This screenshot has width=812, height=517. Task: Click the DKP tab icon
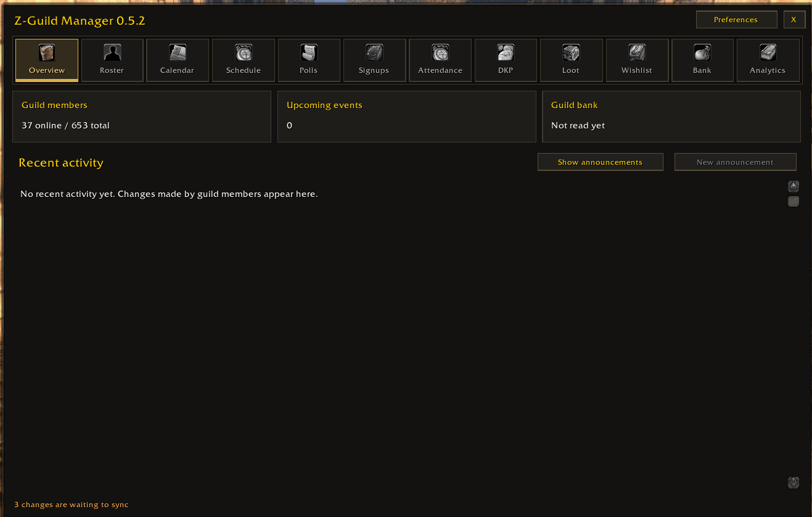[x=506, y=52]
